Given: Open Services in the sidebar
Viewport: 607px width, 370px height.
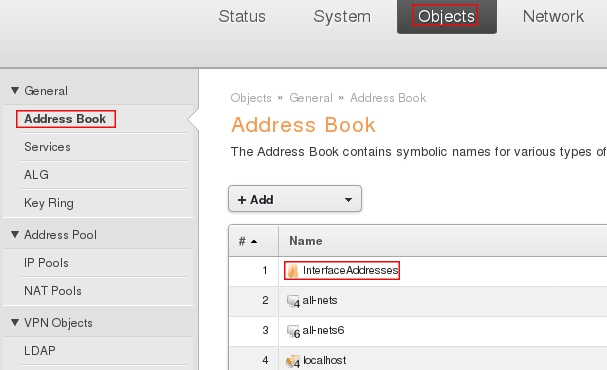Looking at the screenshot, I should point(47,147).
